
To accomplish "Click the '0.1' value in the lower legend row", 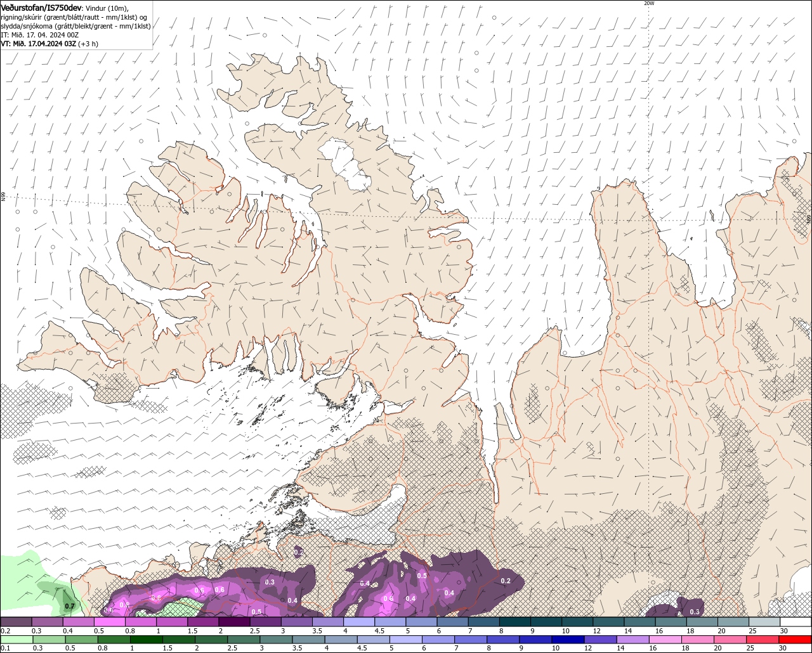I will click(x=5, y=648).
